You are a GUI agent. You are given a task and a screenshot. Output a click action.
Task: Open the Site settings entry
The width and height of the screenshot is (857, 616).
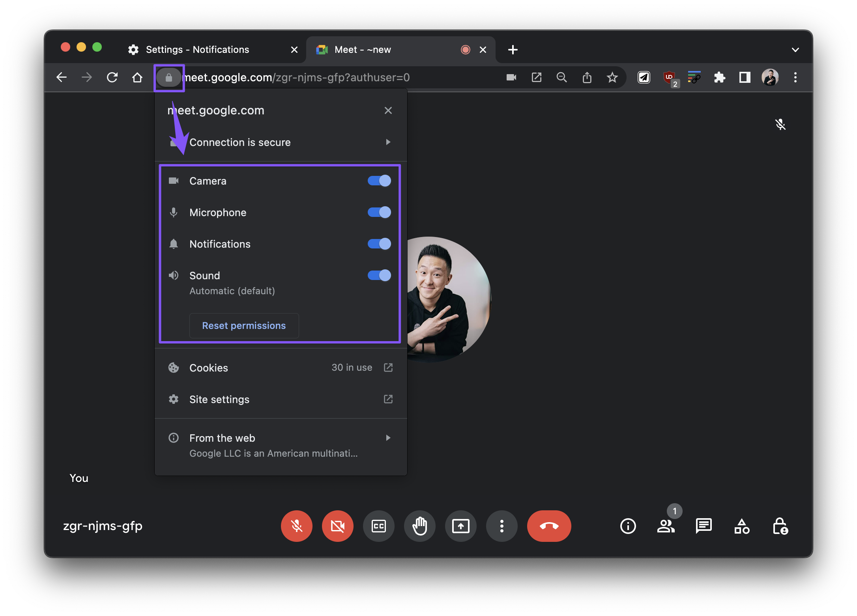point(280,399)
